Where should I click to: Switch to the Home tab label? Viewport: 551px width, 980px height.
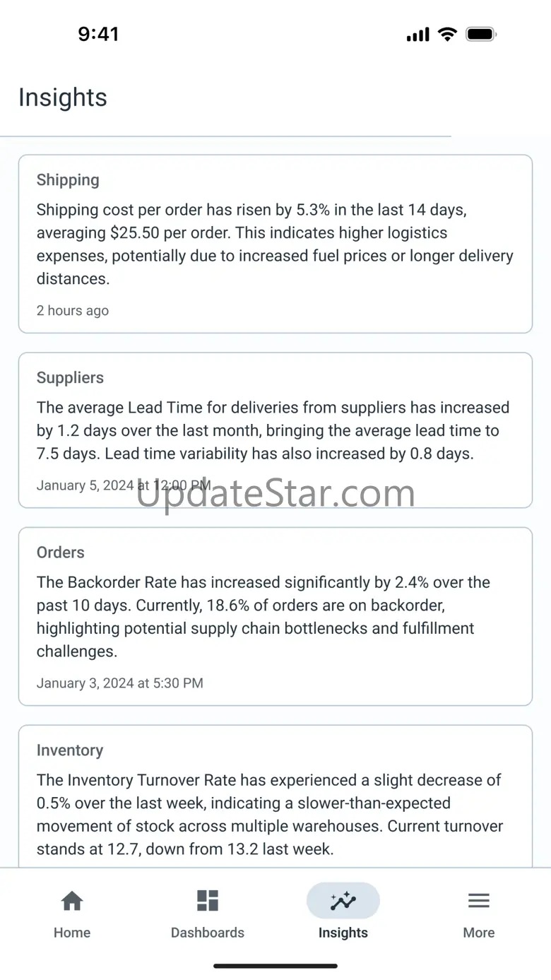[72, 933]
